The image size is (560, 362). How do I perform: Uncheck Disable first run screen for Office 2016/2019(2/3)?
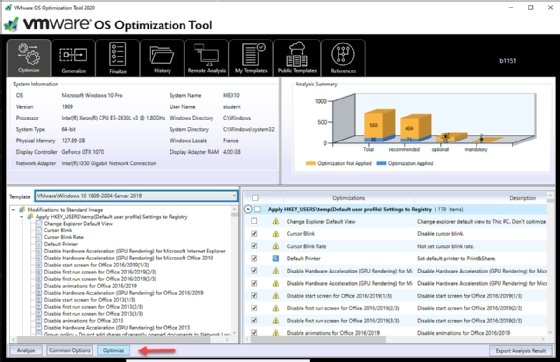point(254,308)
